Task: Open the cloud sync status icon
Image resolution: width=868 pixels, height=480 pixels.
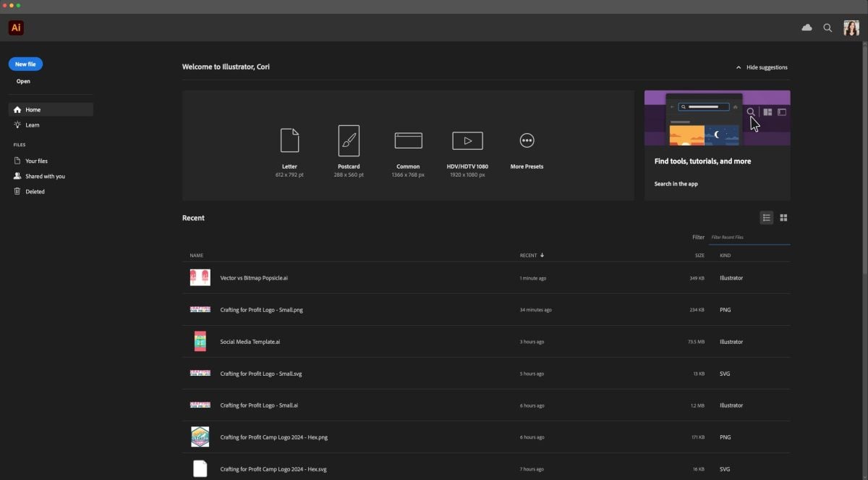Action: point(807,28)
